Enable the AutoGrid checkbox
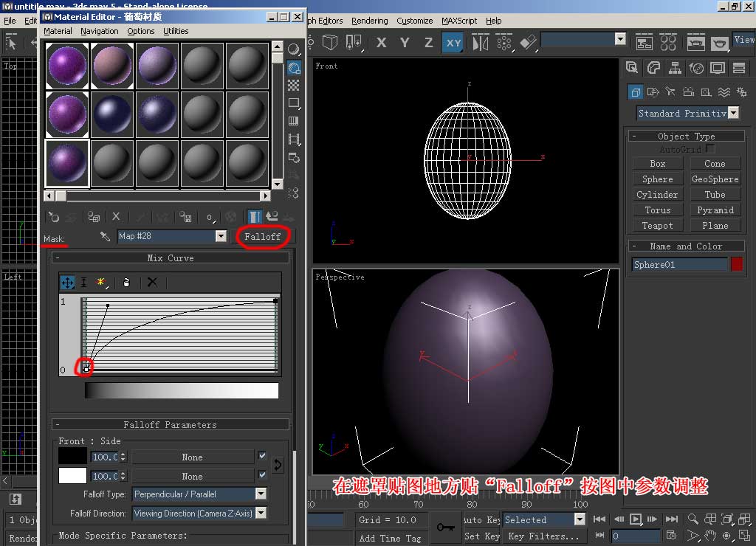 coord(709,149)
